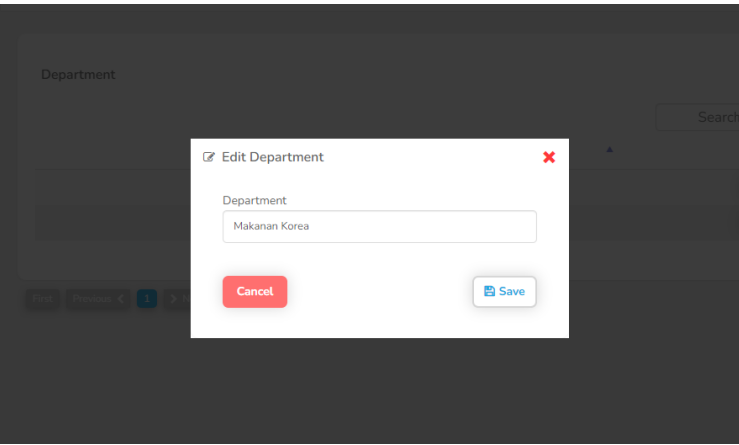
Task: Click the pencil edit icon beside dialog title
Action: 209,157
